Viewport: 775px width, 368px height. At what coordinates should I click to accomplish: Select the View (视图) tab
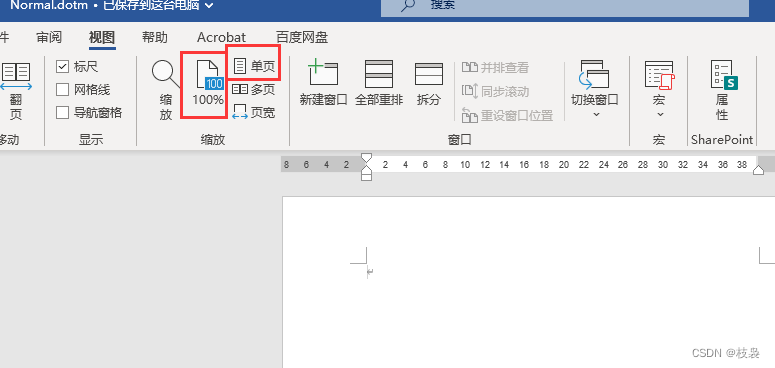click(102, 38)
